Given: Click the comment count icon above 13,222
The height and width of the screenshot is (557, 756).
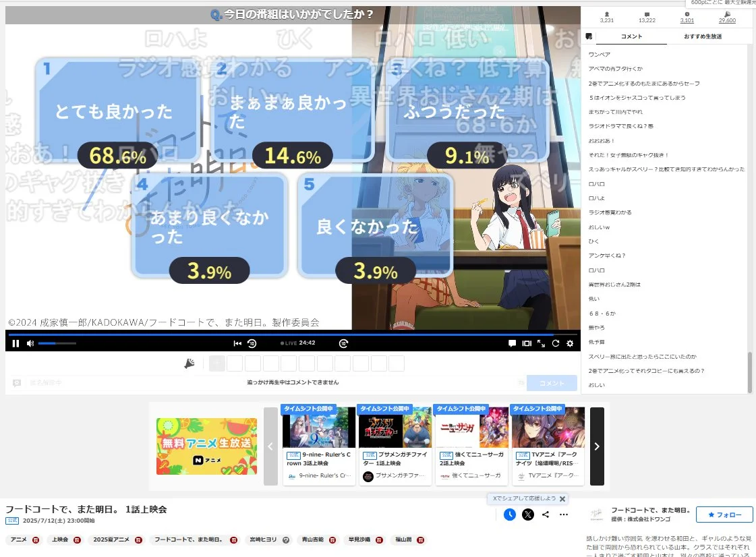Looking at the screenshot, I should (647, 14).
